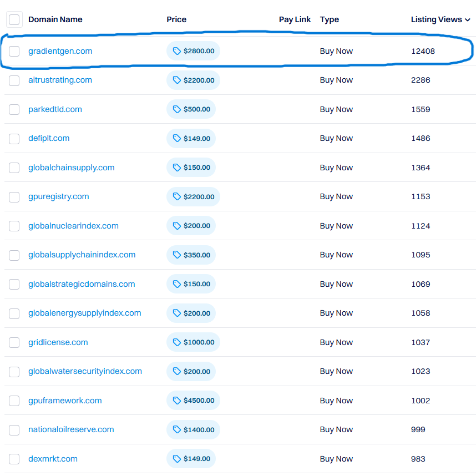The width and height of the screenshot is (476, 476).
Task: Click the tag icon beside $4500.00
Action: click(x=176, y=401)
